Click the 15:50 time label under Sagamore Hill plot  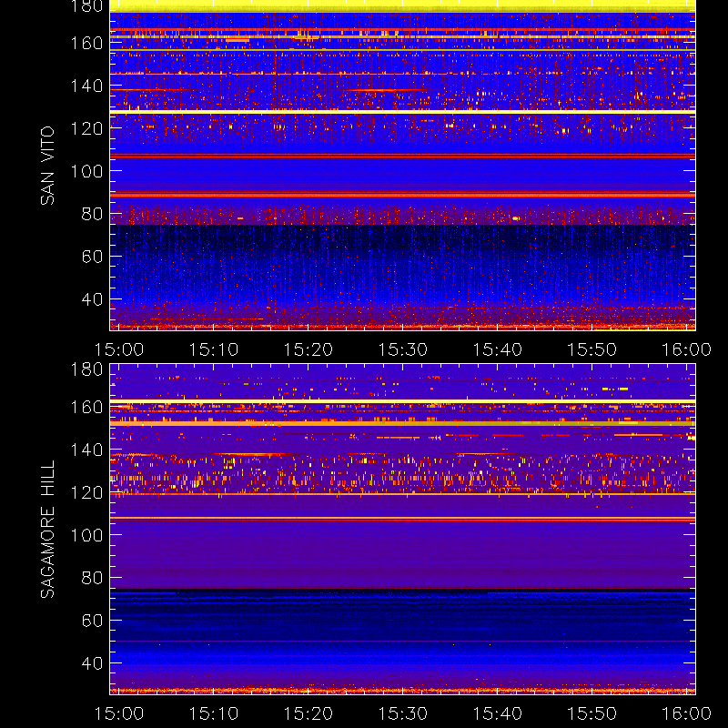tap(592, 713)
